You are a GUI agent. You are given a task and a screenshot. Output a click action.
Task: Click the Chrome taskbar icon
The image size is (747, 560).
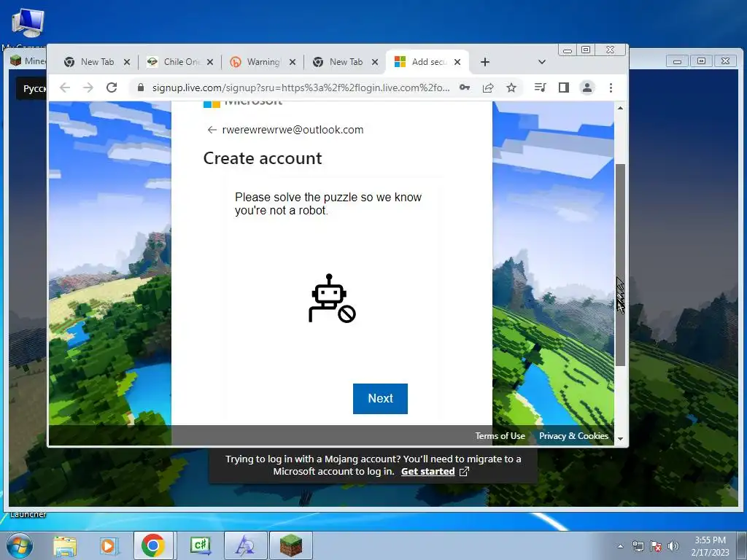[x=153, y=545]
